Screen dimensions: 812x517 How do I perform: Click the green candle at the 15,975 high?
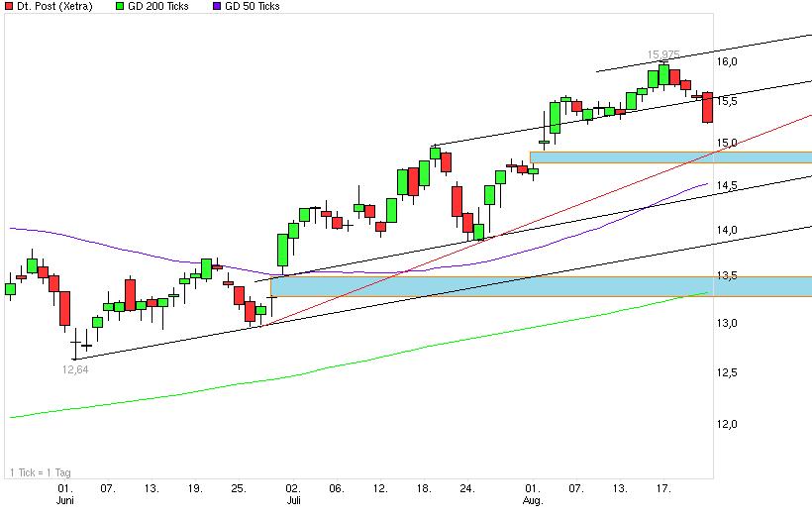tap(663, 74)
